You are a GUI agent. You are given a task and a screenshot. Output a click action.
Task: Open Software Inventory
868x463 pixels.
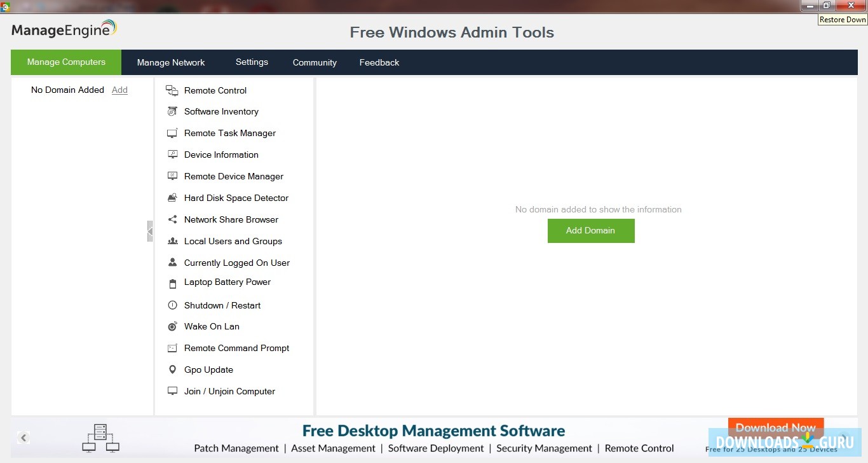pos(221,111)
